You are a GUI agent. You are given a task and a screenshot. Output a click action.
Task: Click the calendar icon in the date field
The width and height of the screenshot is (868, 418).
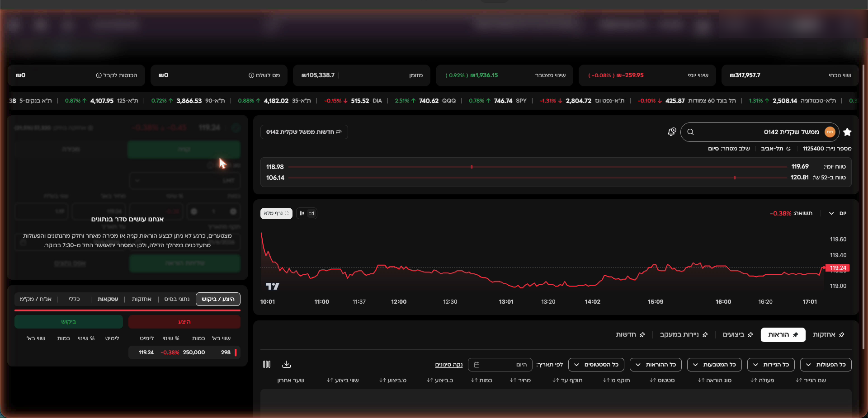(476, 365)
